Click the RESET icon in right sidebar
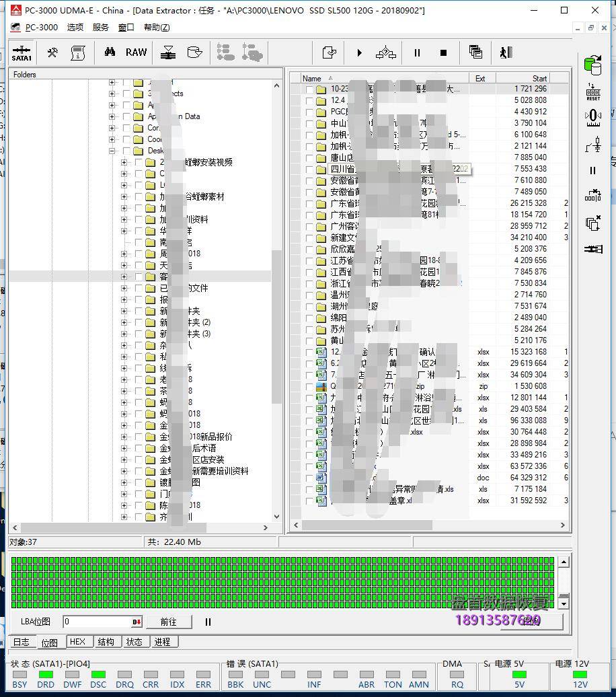Image resolution: width=616 pixels, height=697 pixels. coord(592,92)
